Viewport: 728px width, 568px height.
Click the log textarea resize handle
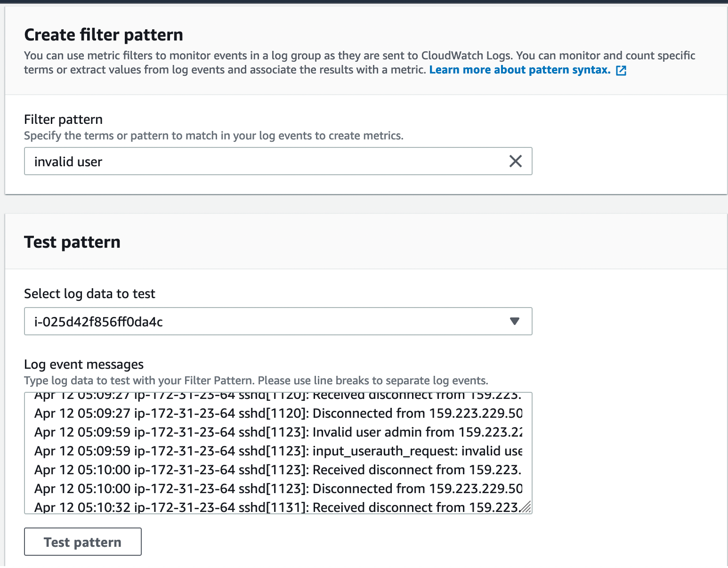tap(526, 508)
